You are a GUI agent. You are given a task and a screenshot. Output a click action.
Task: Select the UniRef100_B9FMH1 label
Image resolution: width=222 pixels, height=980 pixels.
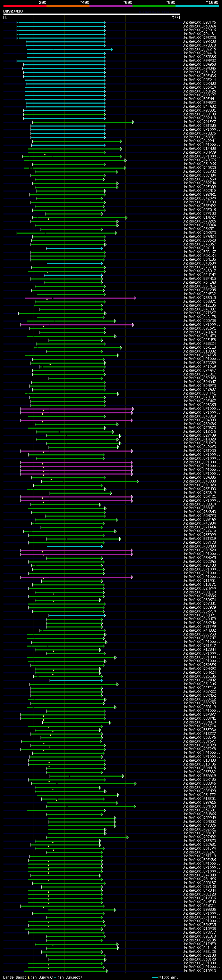click(199, 99)
